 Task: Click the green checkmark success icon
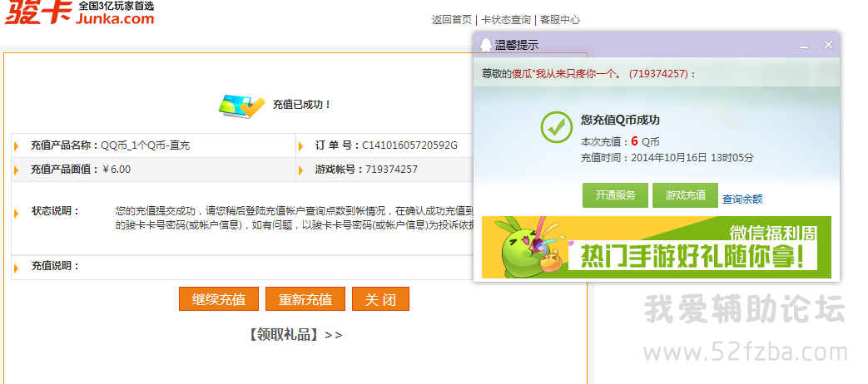[556, 127]
